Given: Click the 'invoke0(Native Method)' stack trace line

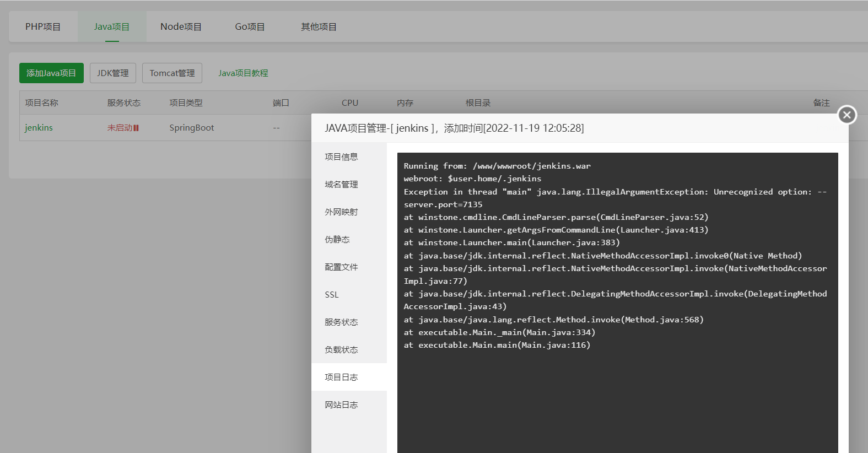Looking at the screenshot, I should [x=603, y=256].
